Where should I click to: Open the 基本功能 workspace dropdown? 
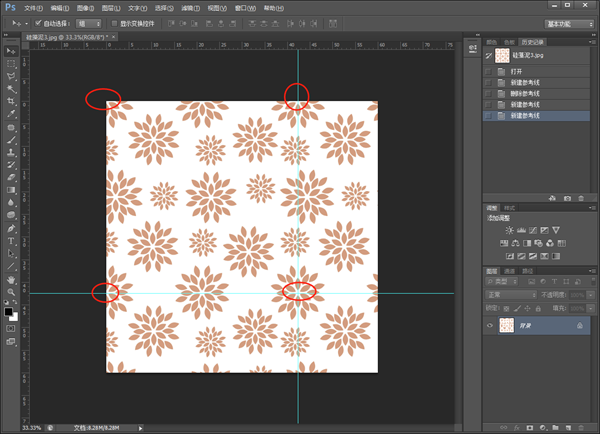[568, 22]
